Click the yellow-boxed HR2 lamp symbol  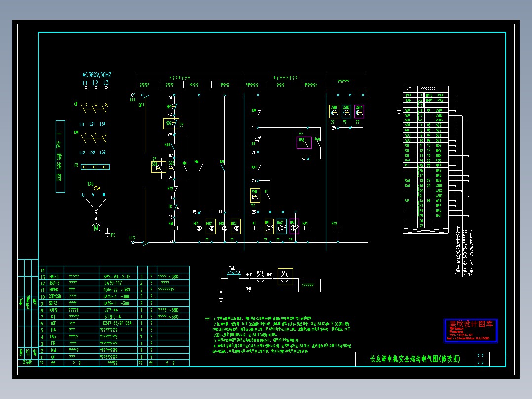(236, 227)
